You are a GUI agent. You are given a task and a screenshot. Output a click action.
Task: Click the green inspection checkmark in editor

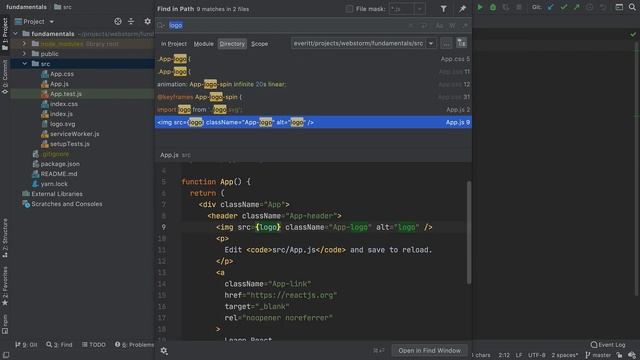click(x=633, y=35)
